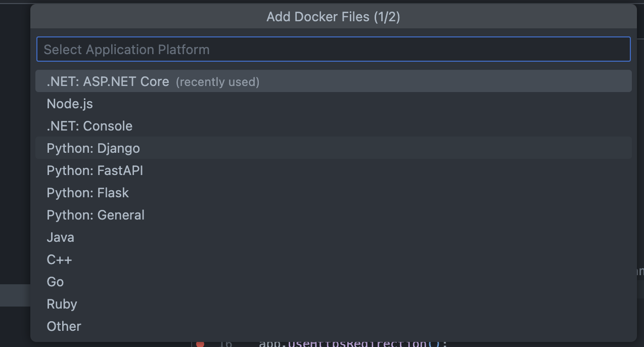
Task: Choose Go from the platform list
Action: pyautogui.click(x=55, y=281)
